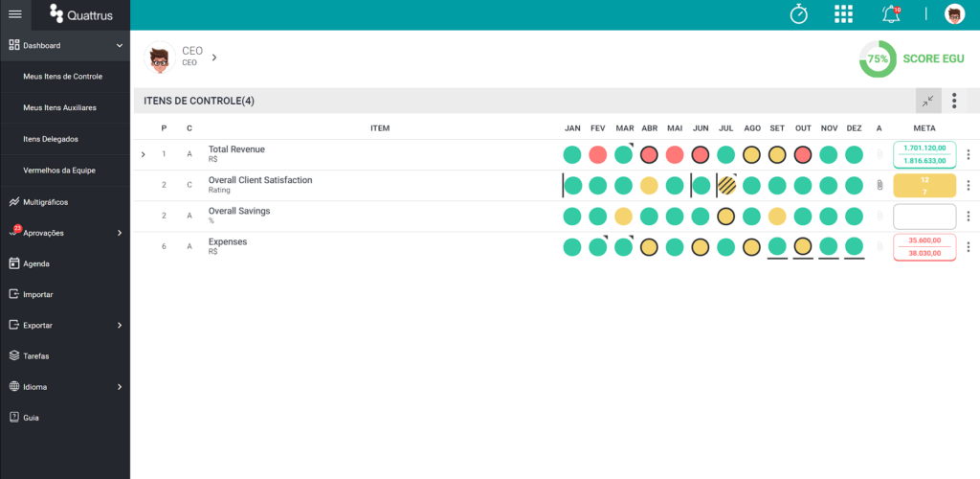Click the striped July indicator for Client Satisfaction

tap(726, 185)
